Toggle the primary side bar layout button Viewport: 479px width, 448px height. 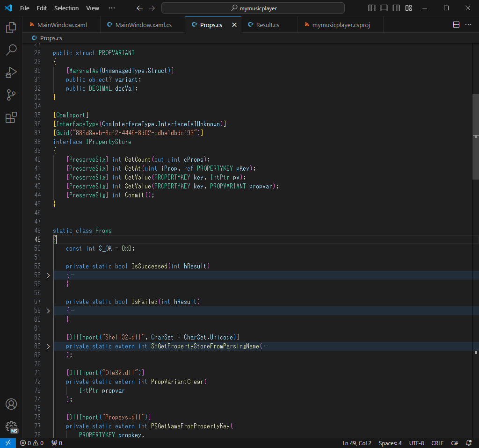[372, 8]
